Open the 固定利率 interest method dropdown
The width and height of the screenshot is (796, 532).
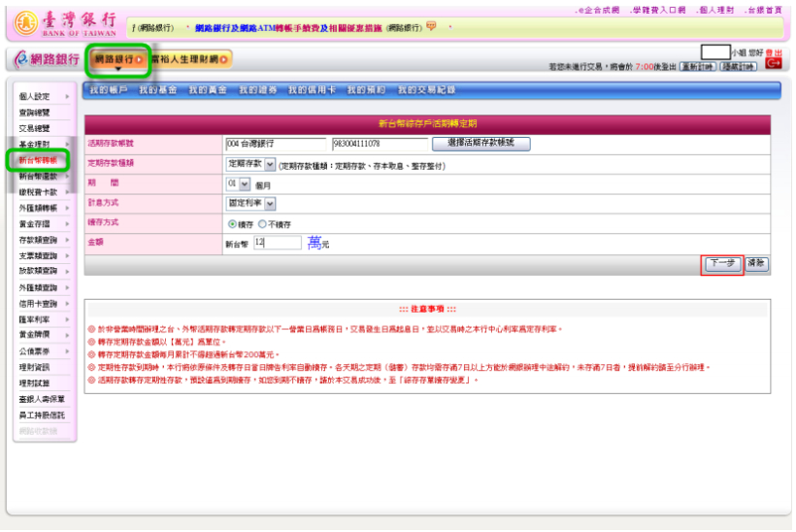(250, 204)
